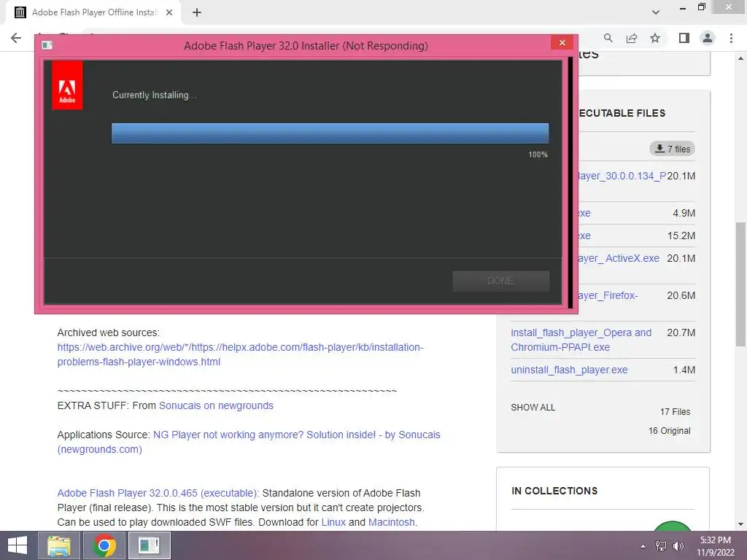747x560 pixels.
Task: Open the volume speaker tray icon
Action: click(x=678, y=546)
